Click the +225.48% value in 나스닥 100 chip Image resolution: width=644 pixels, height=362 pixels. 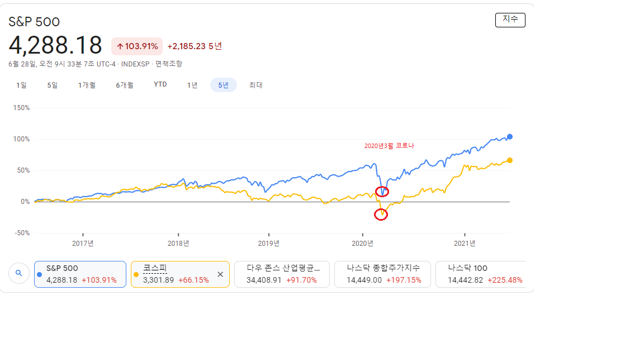point(505,280)
